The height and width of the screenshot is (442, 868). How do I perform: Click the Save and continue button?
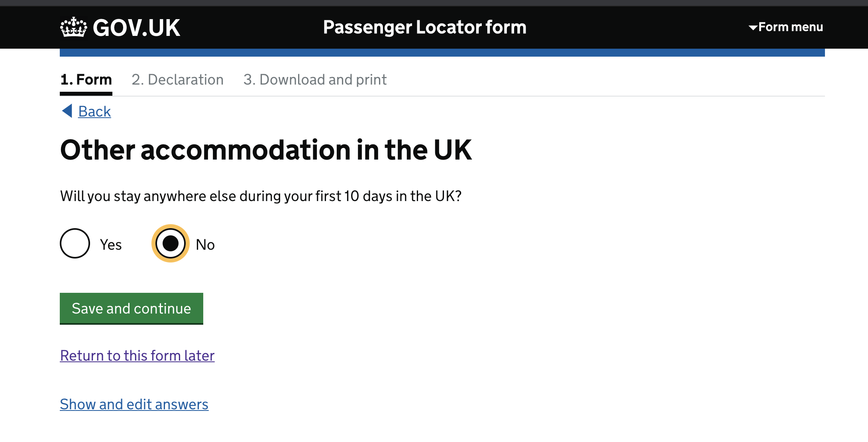click(132, 308)
